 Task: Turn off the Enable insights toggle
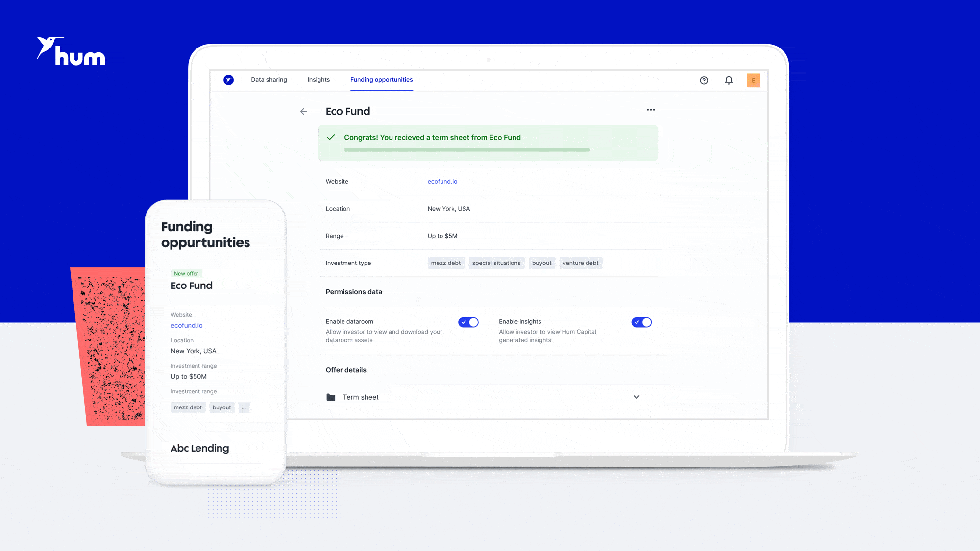(x=641, y=322)
